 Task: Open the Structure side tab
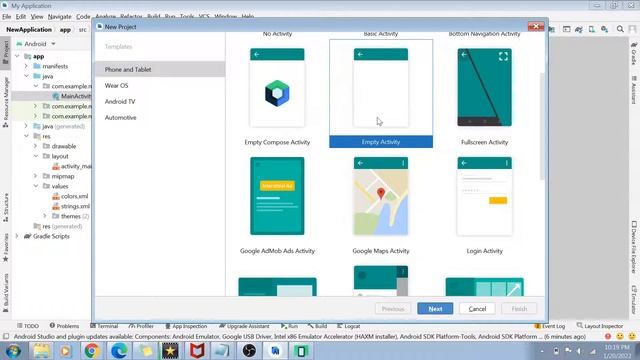click(6, 208)
